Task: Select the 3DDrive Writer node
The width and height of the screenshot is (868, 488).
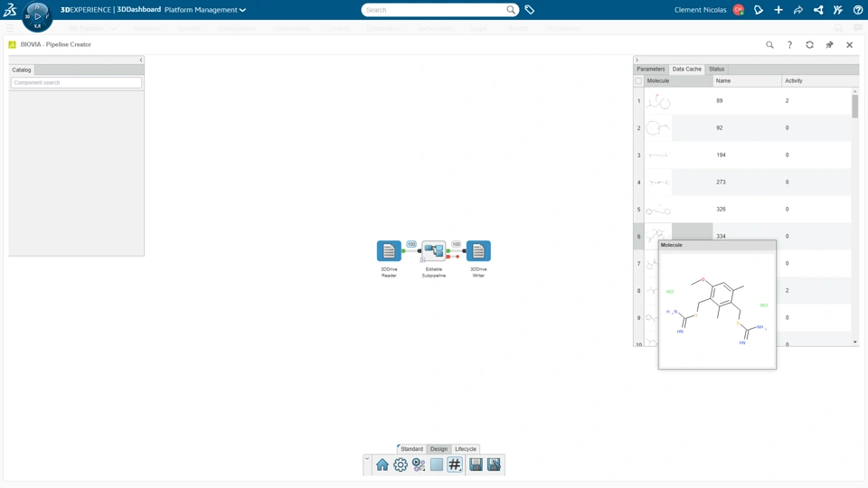Action: coord(478,250)
